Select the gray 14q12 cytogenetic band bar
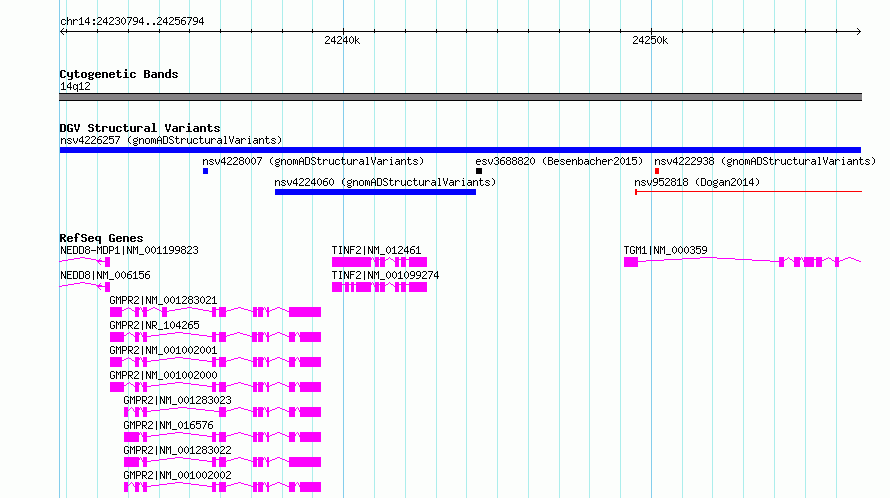Image resolution: width=890 pixels, height=498 pixels. click(460, 97)
